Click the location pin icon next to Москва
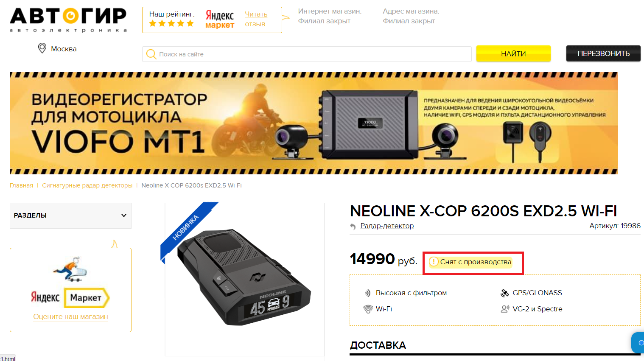Image resolution: width=644 pixels, height=361 pixels. 42,48
